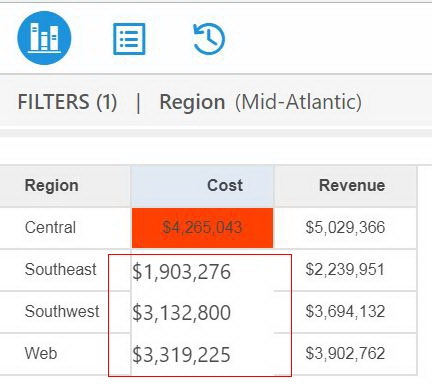Click the $3,319,225 cost value
The height and width of the screenshot is (388, 432).
(181, 354)
